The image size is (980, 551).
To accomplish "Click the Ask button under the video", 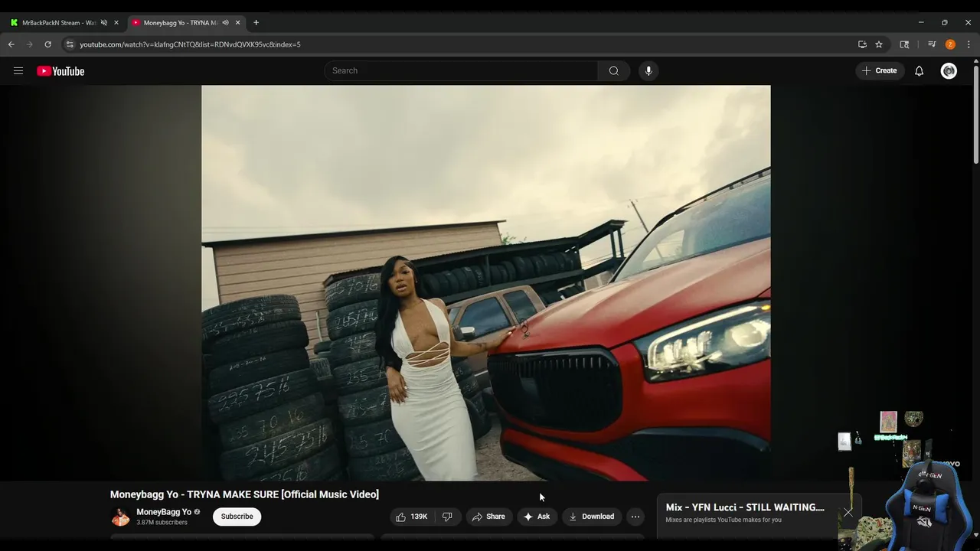I will pos(537,517).
